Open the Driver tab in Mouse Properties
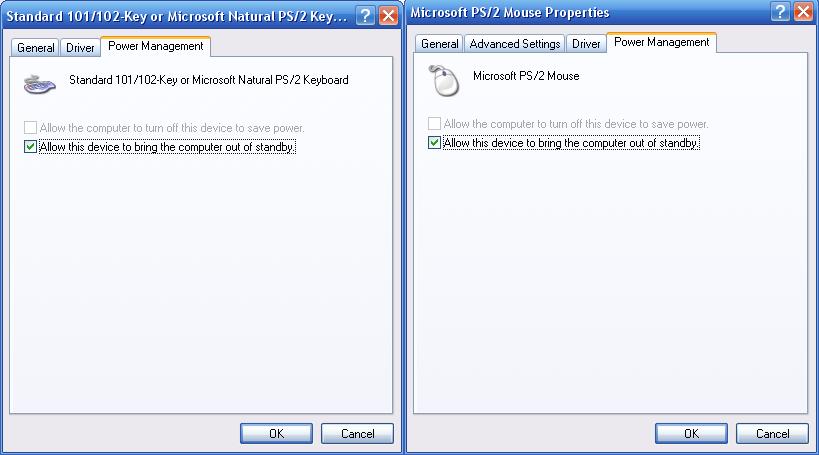The width and height of the screenshot is (819, 455). 586,43
